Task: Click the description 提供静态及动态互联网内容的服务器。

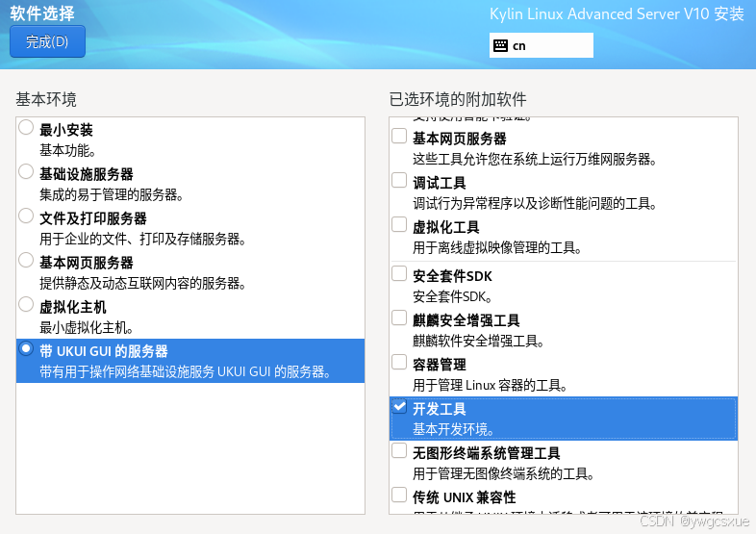Action: coord(142,283)
